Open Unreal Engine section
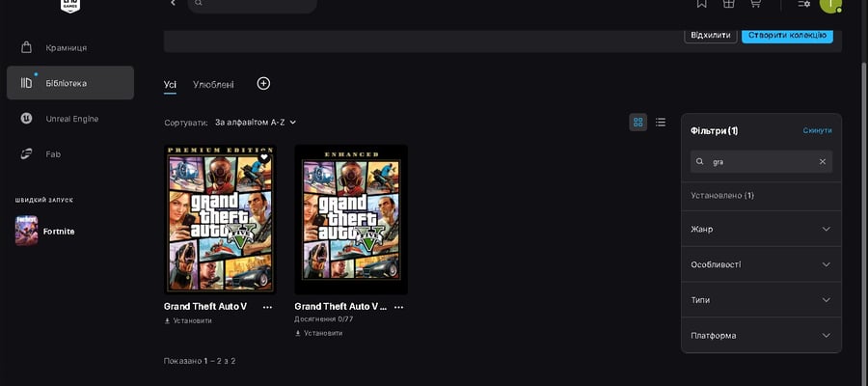This screenshot has width=868, height=386. click(70, 119)
